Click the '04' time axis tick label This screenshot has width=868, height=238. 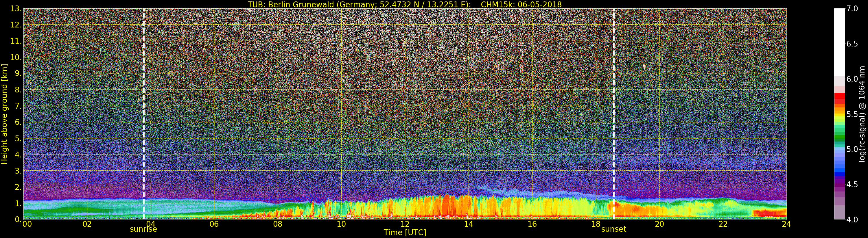point(151,224)
